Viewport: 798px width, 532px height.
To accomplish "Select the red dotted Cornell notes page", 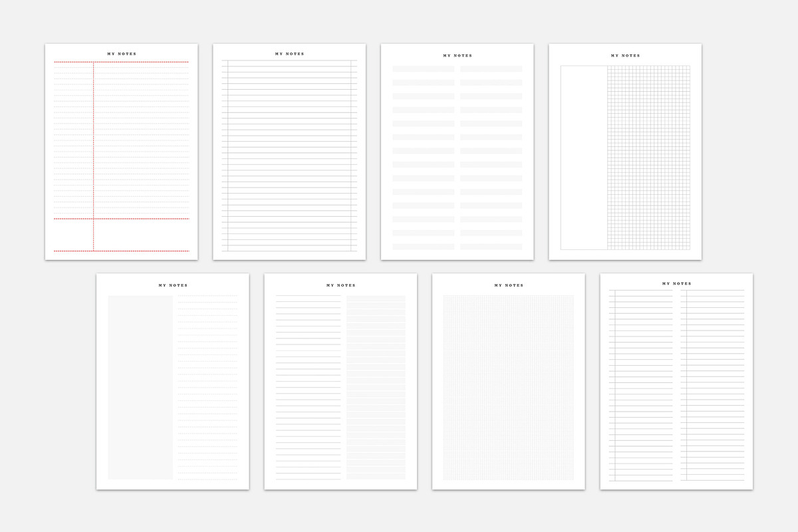I will tap(122, 152).
